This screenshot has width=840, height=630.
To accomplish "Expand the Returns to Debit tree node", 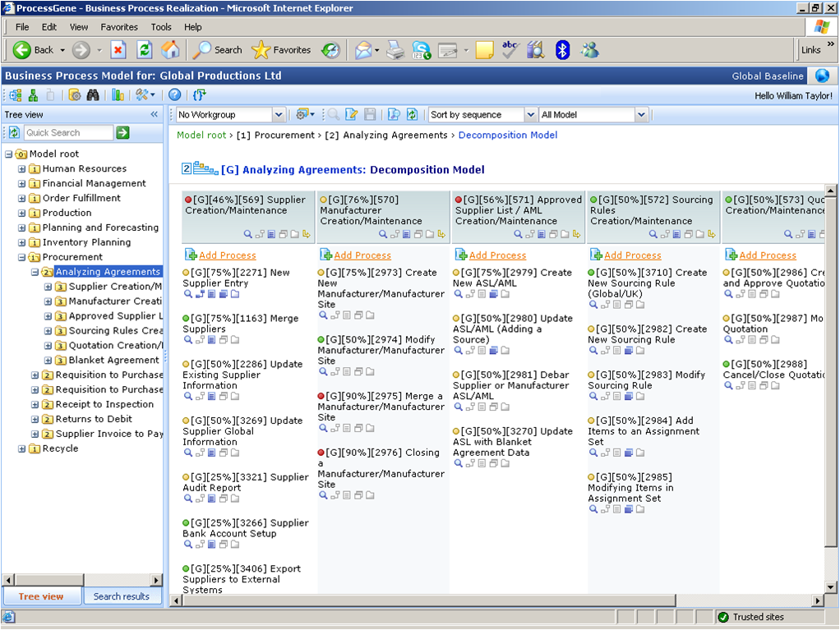I will point(35,419).
